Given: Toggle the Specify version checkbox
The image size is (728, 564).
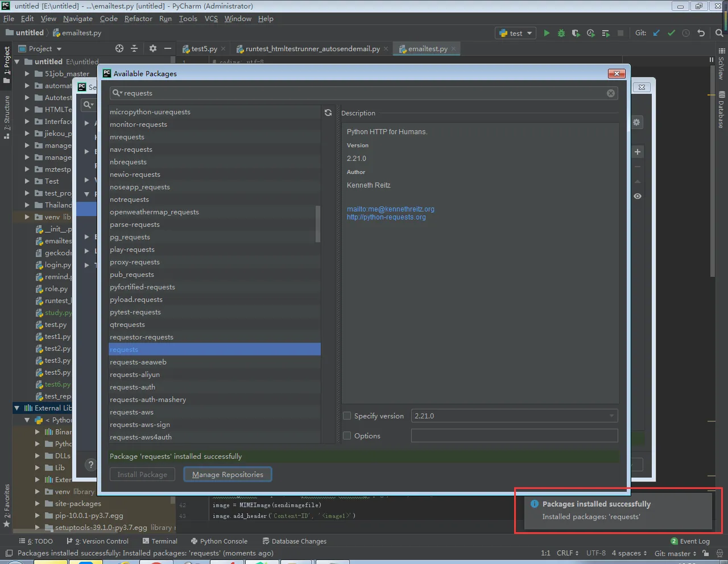Looking at the screenshot, I should coord(347,416).
